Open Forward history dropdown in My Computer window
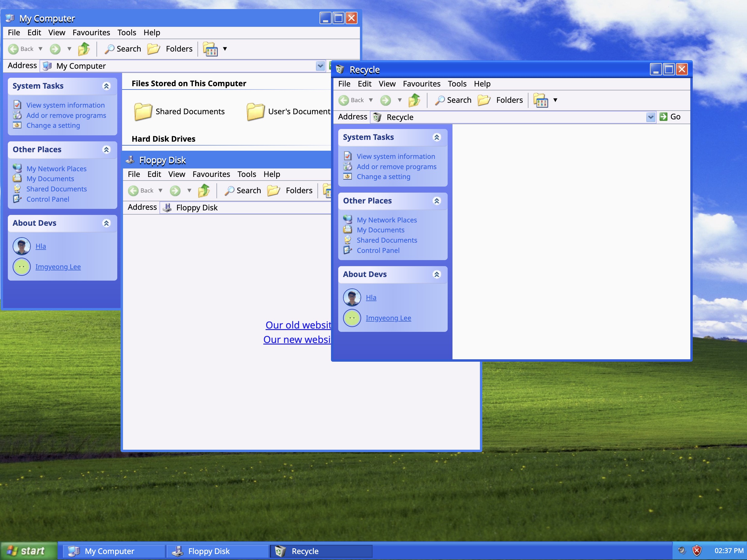 point(69,49)
